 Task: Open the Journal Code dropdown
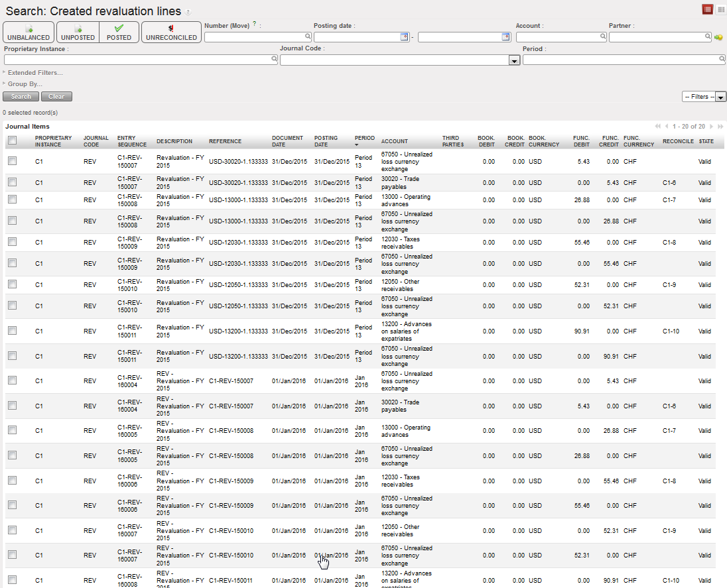click(x=513, y=60)
